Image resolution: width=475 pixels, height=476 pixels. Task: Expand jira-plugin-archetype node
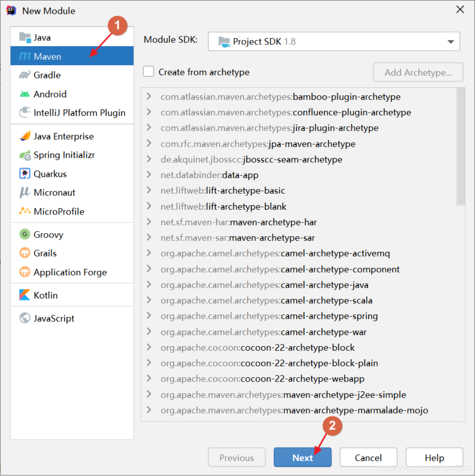149,128
